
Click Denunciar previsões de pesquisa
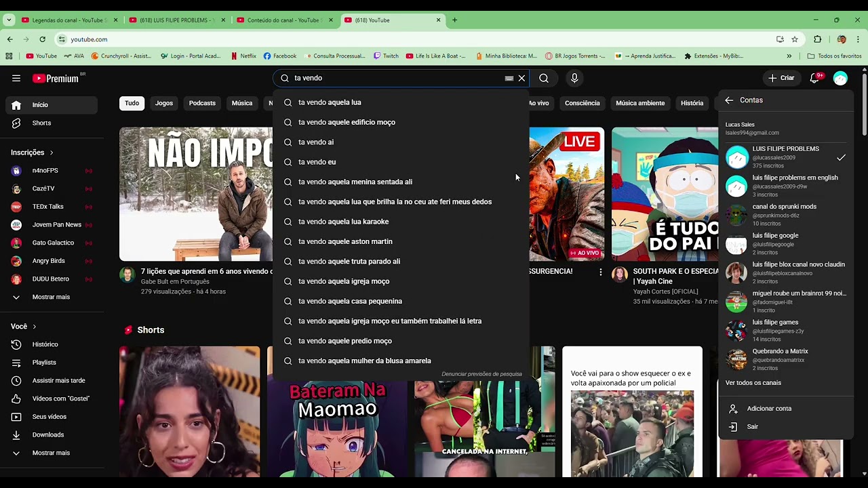[x=481, y=374]
